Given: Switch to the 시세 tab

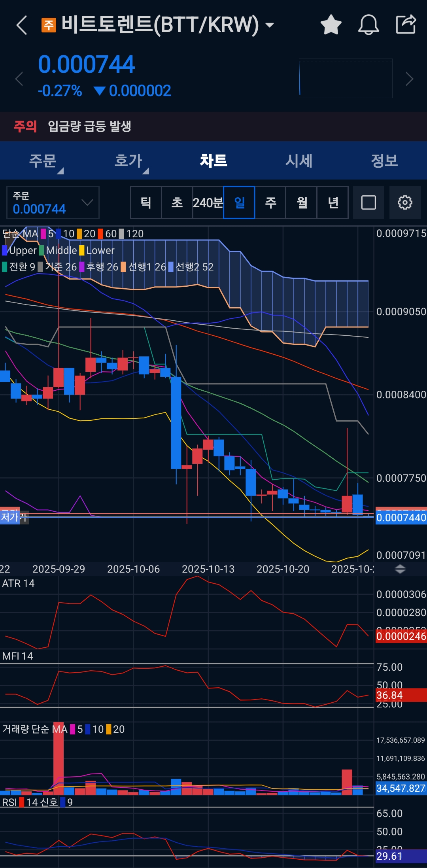Looking at the screenshot, I should [x=299, y=161].
